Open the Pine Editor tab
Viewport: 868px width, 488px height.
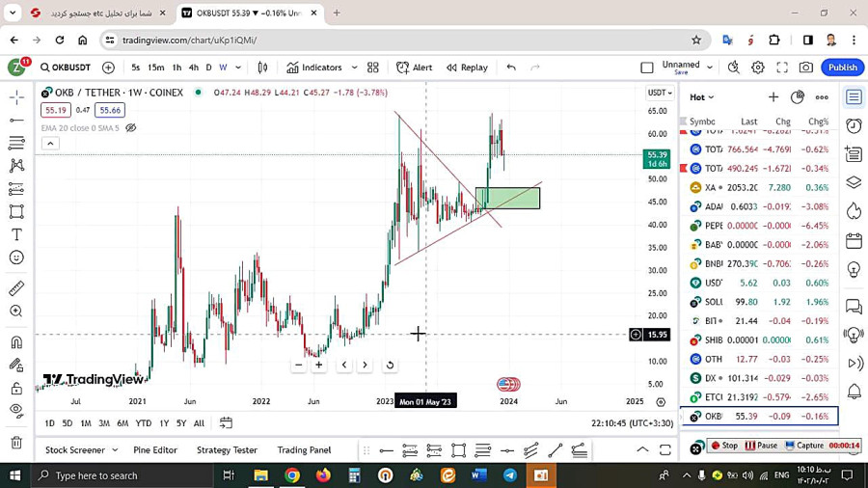click(x=155, y=450)
